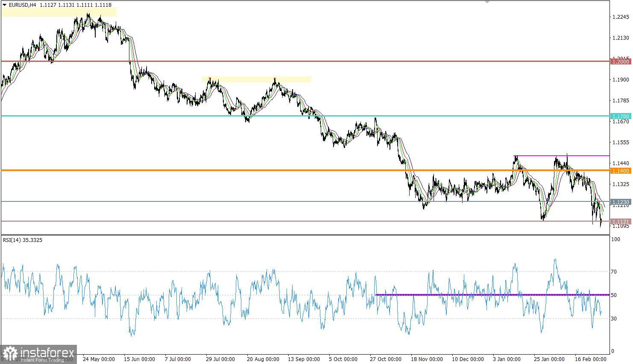Click the 1.1325 price axis label

tap(621, 184)
